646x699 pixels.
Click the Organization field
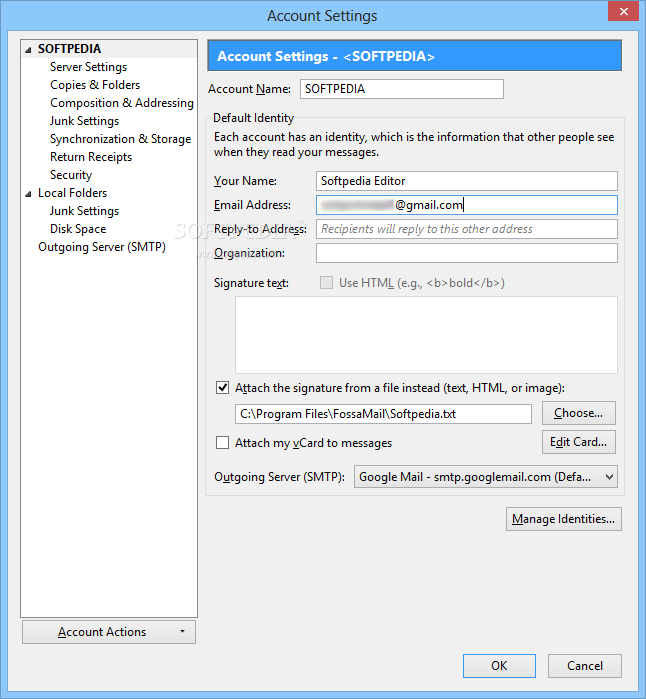coord(467,253)
